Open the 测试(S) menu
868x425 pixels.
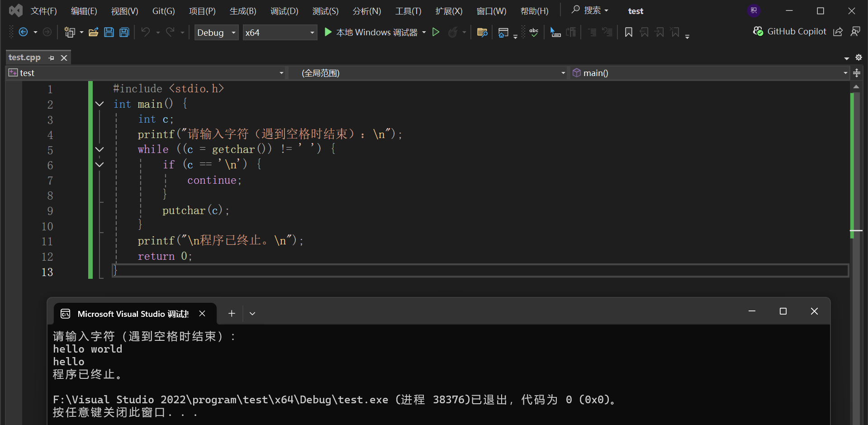tap(326, 11)
